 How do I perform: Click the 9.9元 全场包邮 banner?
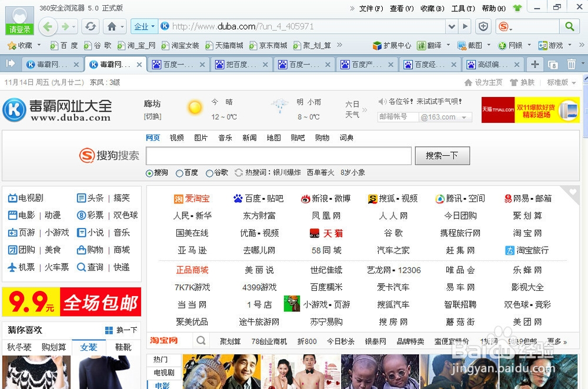click(72, 302)
